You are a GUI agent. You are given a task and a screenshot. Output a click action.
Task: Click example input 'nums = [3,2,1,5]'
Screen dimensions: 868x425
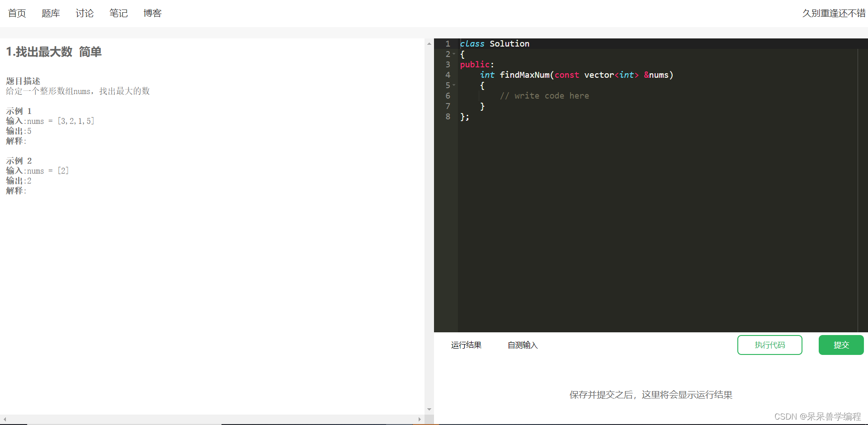(61, 121)
